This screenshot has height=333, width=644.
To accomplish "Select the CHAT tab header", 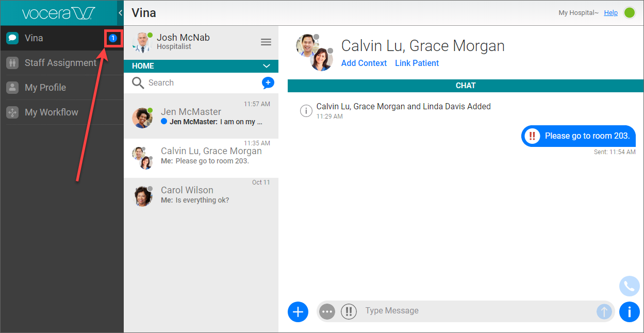I will (466, 86).
